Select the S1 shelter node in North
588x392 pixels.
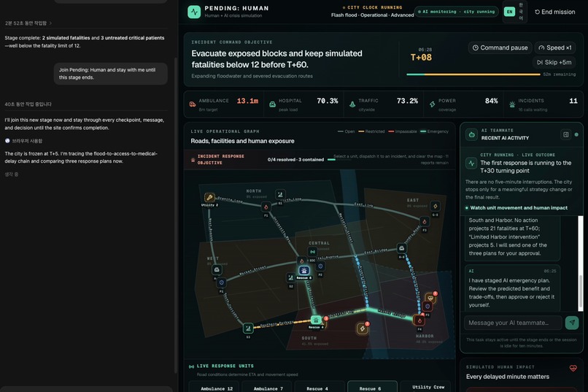[x=279, y=194]
